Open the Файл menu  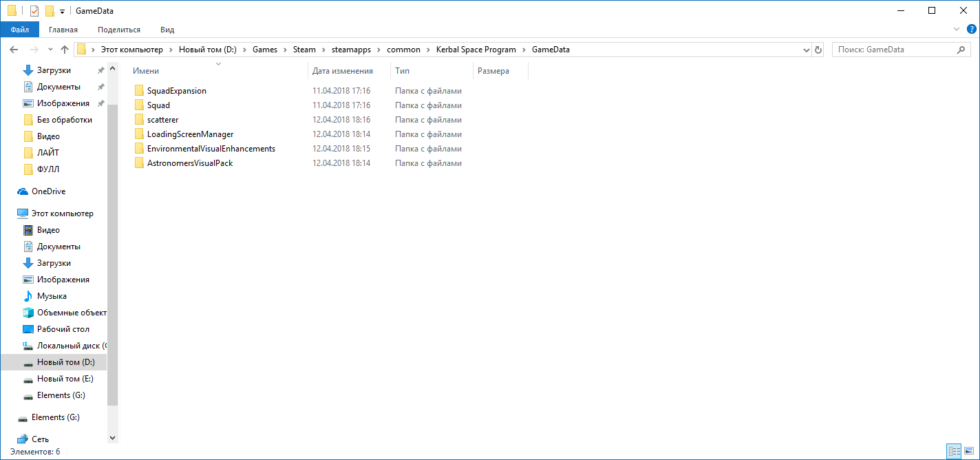(x=20, y=30)
